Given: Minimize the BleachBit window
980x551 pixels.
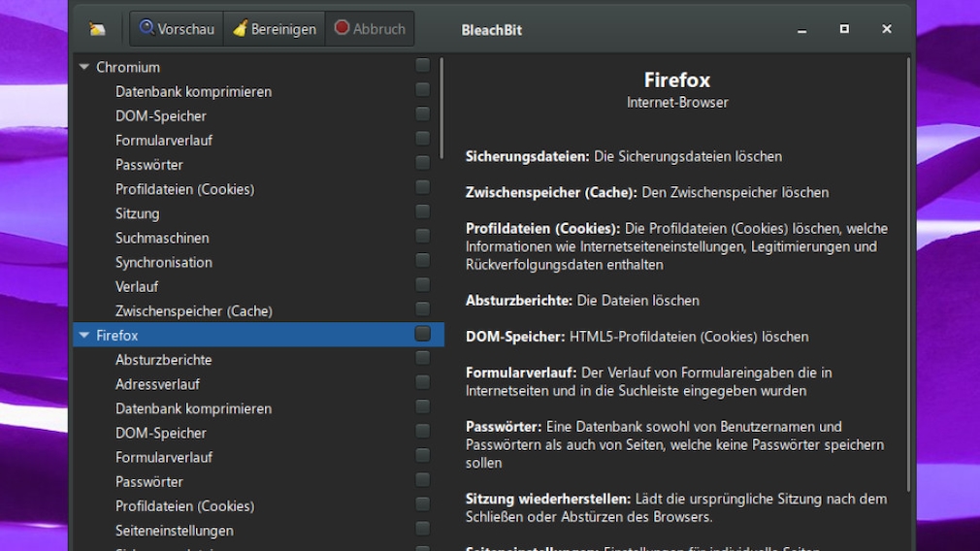Looking at the screenshot, I should point(802,30).
